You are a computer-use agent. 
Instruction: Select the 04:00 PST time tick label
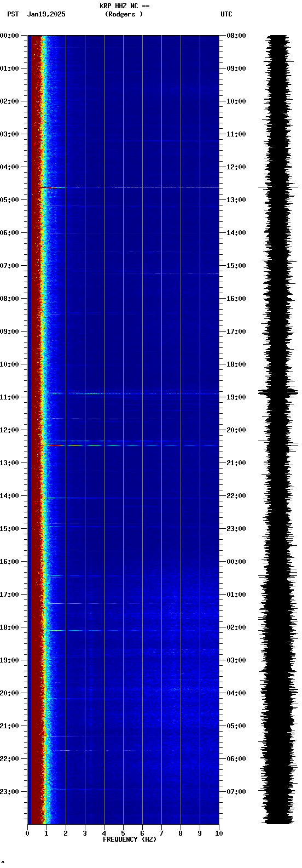coord(9,167)
